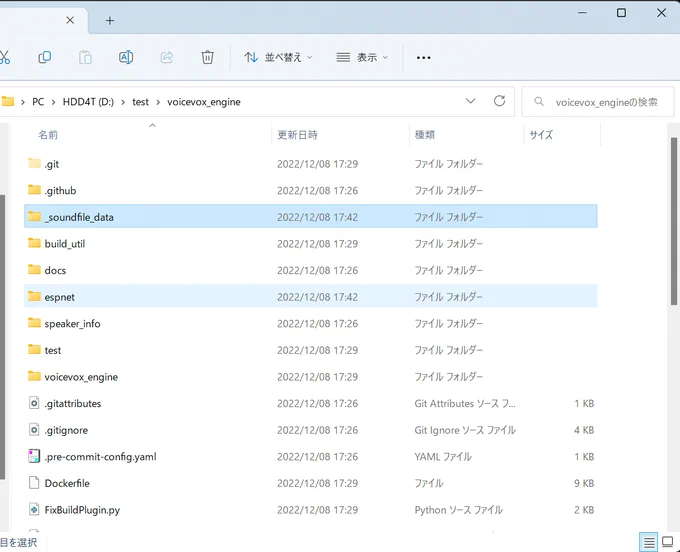Open the three-dot more options menu
This screenshot has width=680, height=552.
423,57
